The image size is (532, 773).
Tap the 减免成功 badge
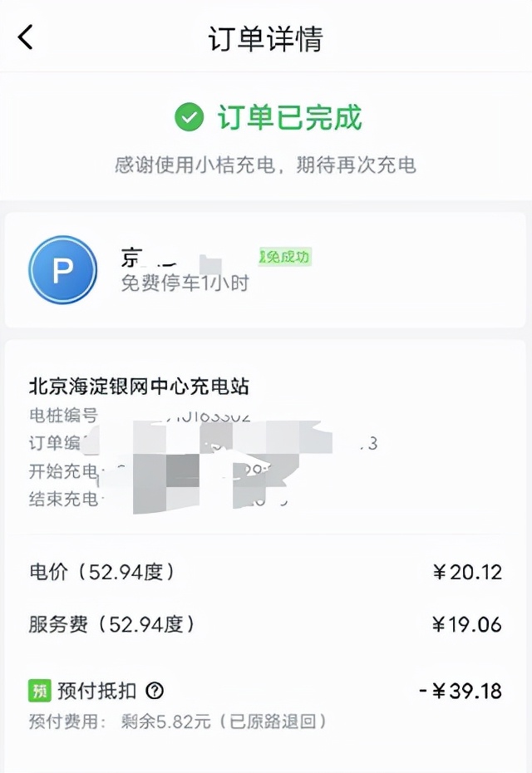pyautogui.click(x=287, y=257)
